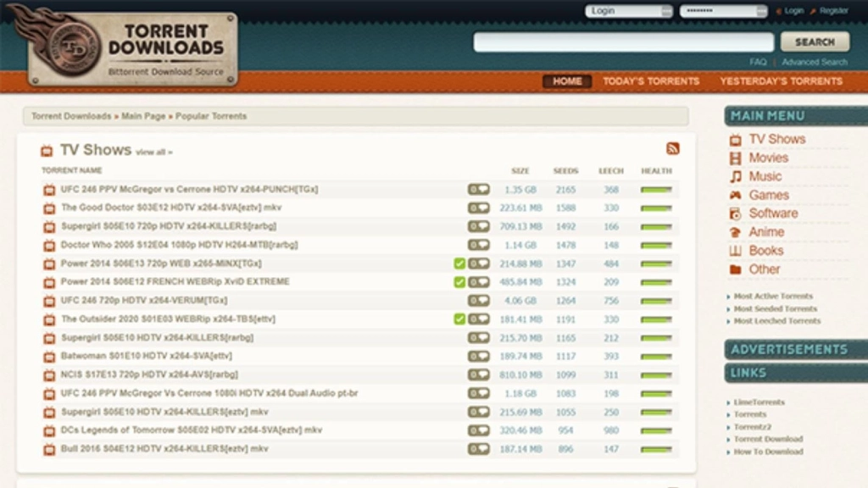Open the Most Seeded Torrents link
The image size is (868, 488).
pyautogui.click(x=776, y=309)
